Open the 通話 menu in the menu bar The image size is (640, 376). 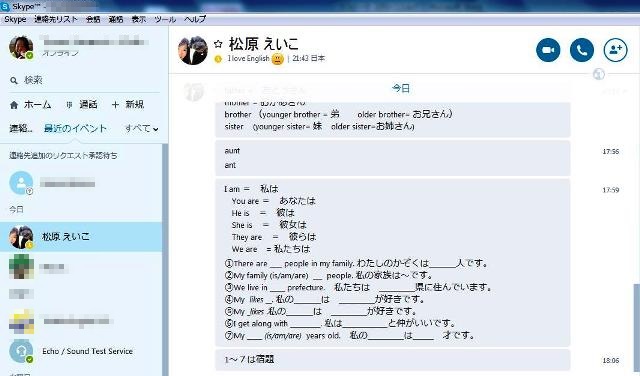pos(116,19)
